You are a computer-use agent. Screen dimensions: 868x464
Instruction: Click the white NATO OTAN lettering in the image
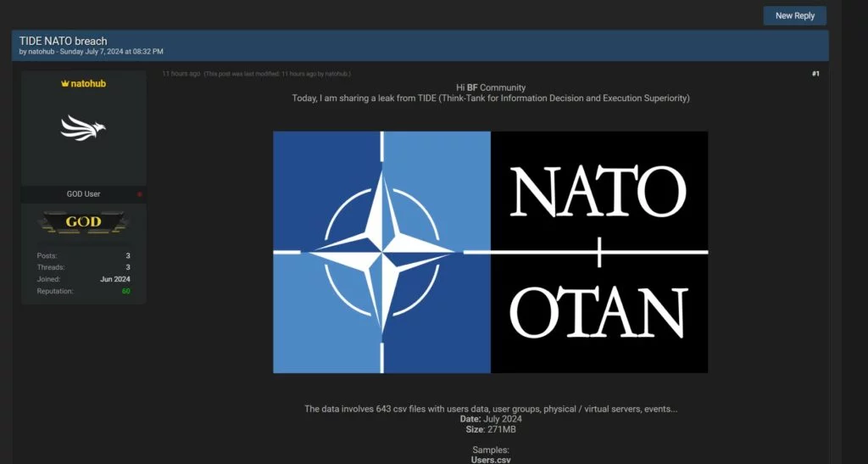pos(599,252)
